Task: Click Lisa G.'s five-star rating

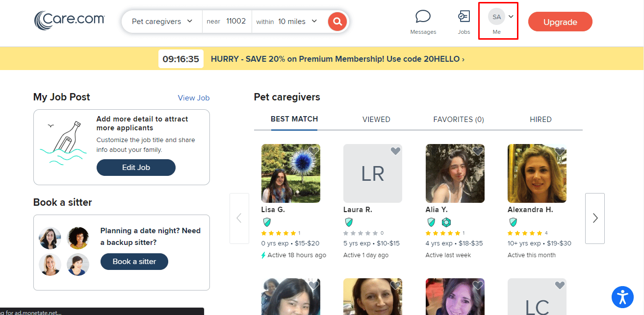Action: click(x=279, y=233)
